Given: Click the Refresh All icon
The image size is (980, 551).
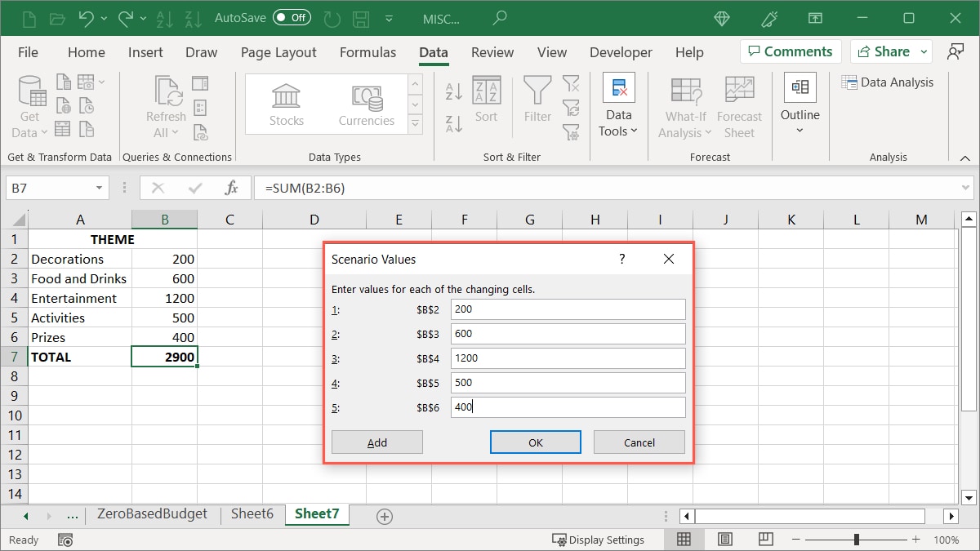Looking at the screenshot, I should 165,91.
